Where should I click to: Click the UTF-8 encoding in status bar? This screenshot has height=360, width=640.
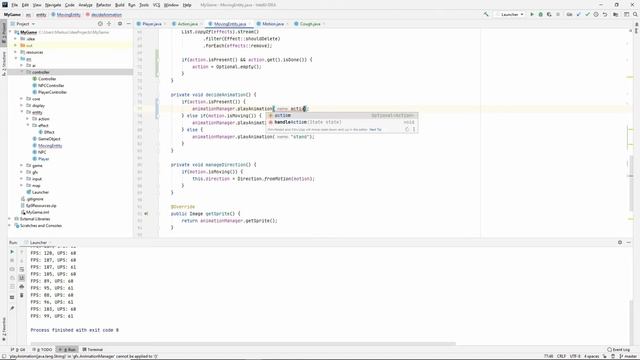(575, 356)
